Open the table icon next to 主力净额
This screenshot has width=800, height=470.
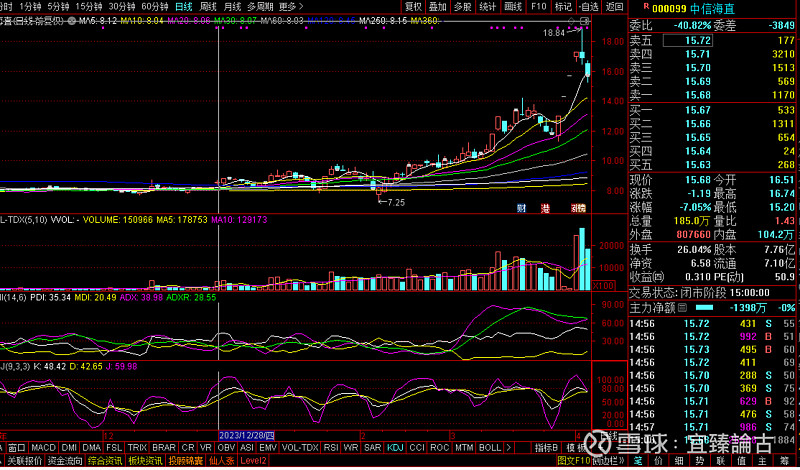[x=682, y=308]
